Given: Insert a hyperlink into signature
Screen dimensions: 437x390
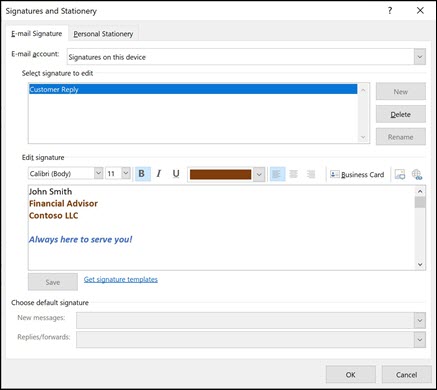Looking at the screenshot, I should point(417,174).
